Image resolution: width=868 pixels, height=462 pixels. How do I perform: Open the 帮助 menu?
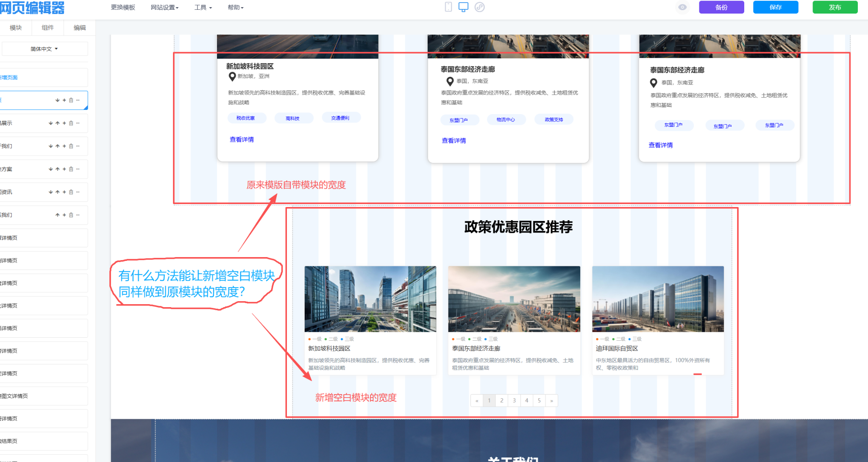tap(235, 8)
